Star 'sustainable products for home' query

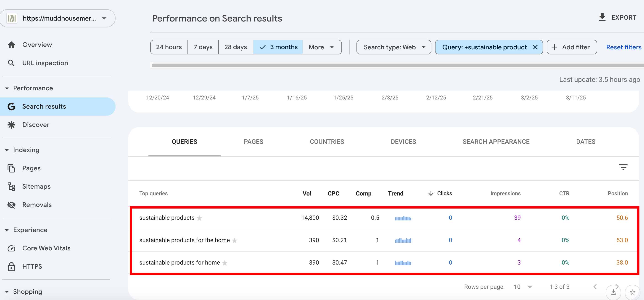225,263
